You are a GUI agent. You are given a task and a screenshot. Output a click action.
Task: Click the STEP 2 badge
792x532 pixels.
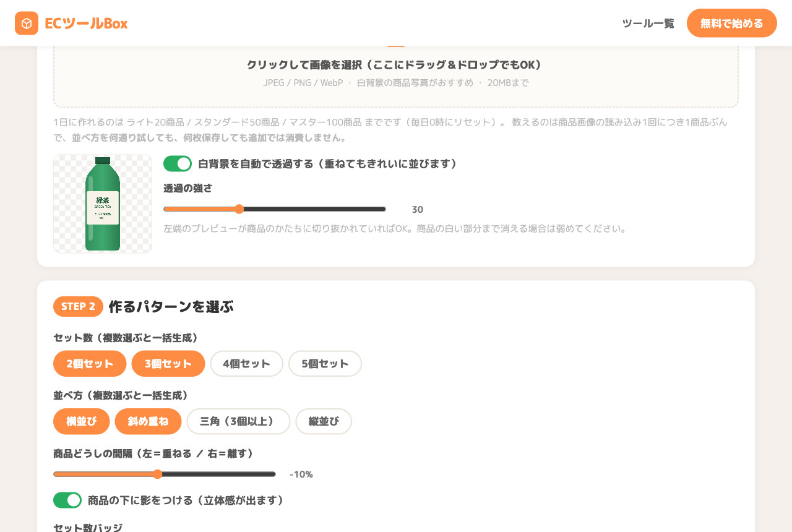pyautogui.click(x=78, y=306)
